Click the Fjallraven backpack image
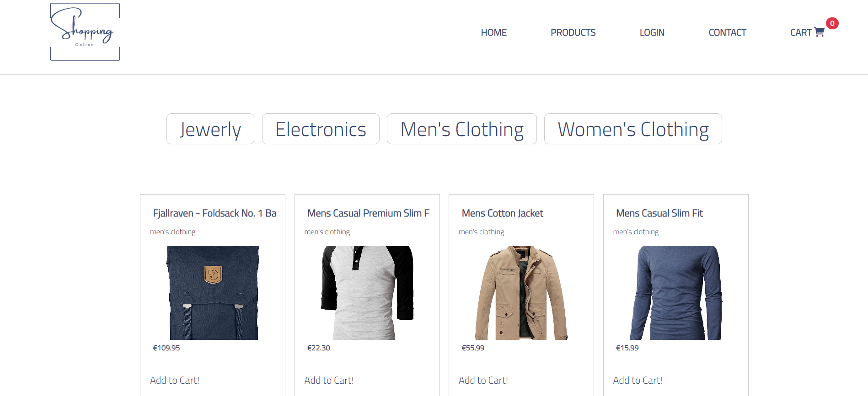Viewport: 868px width, 396px height. point(213,292)
